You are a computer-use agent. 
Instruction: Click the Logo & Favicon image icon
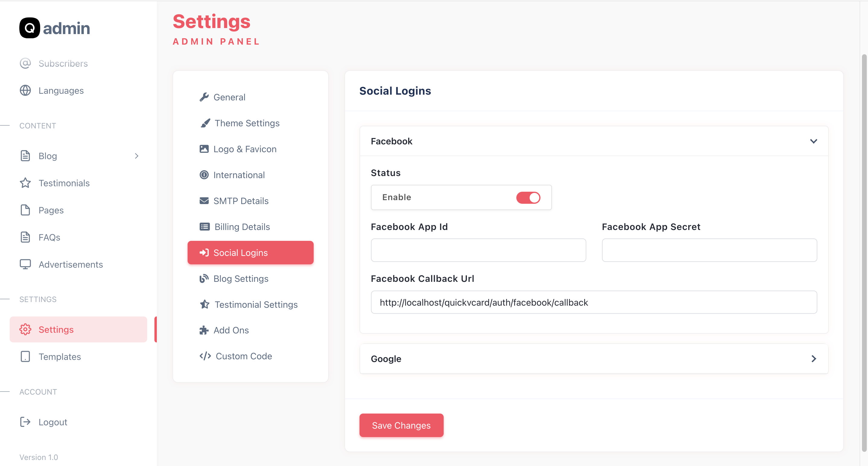[x=204, y=149]
